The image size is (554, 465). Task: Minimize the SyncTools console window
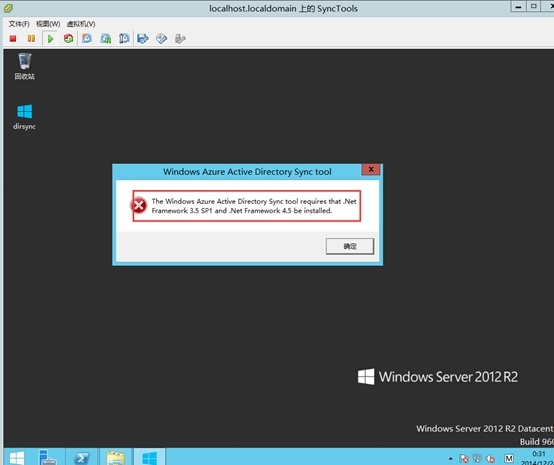[x=518, y=6]
